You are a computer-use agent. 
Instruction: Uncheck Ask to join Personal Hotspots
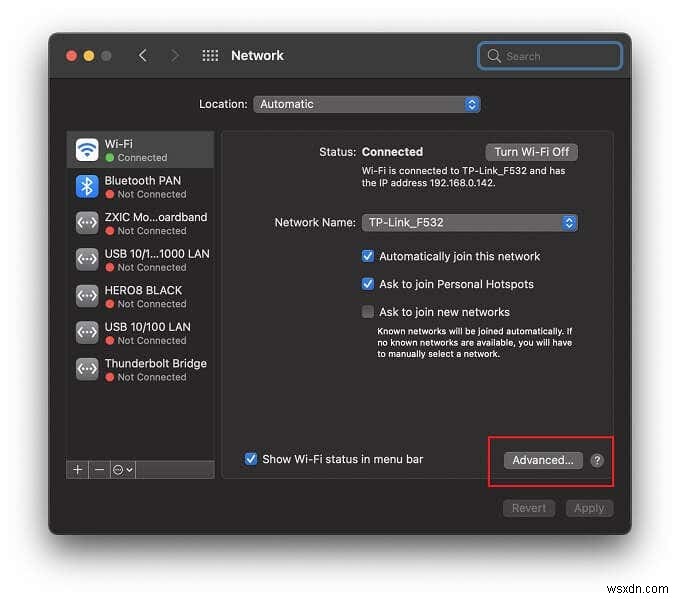click(368, 284)
